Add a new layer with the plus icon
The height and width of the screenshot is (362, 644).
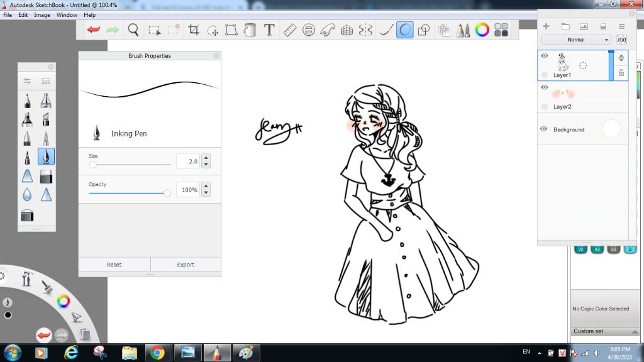click(546, 26)
